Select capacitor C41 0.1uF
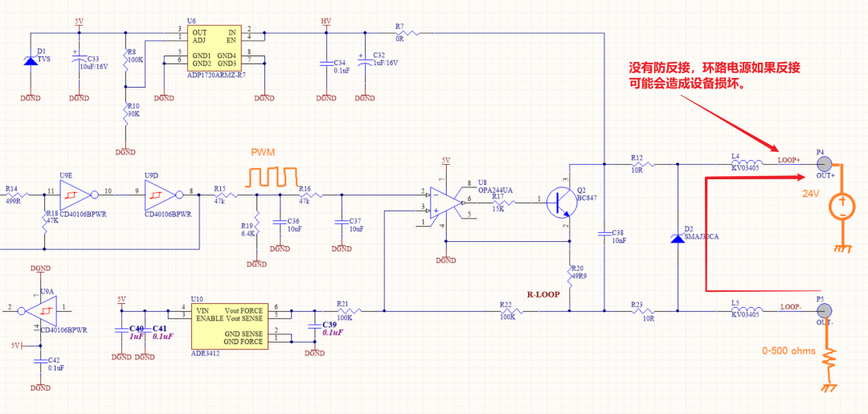Viewport: 868px width, 414px height. (145, 330)
